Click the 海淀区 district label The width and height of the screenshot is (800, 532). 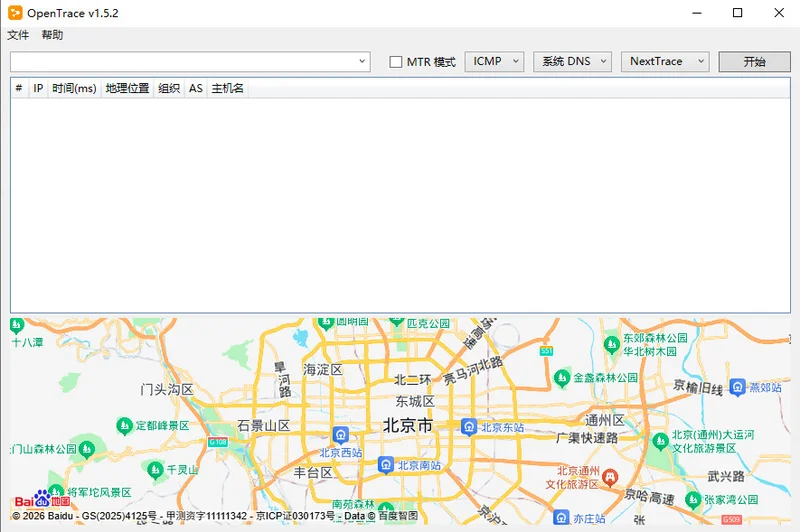[x=322, y=369]
